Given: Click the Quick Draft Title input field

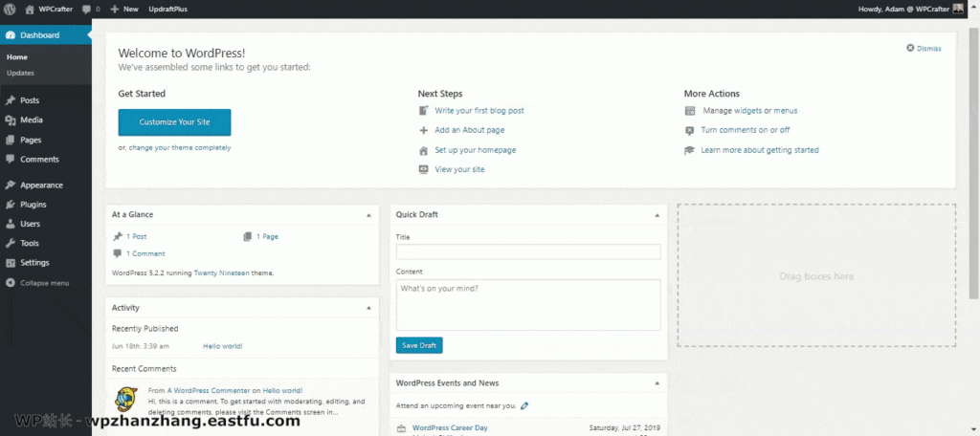Looking at the screenshot, I should 527,251.
